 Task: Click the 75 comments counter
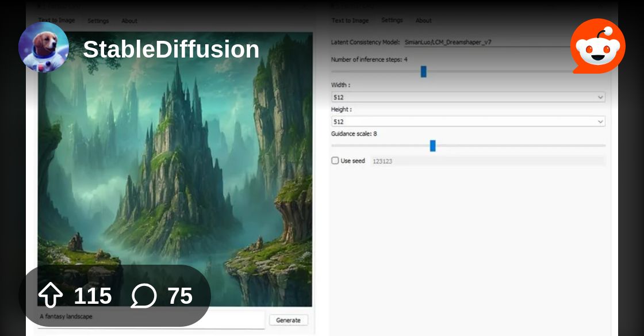tap(182, 296)
